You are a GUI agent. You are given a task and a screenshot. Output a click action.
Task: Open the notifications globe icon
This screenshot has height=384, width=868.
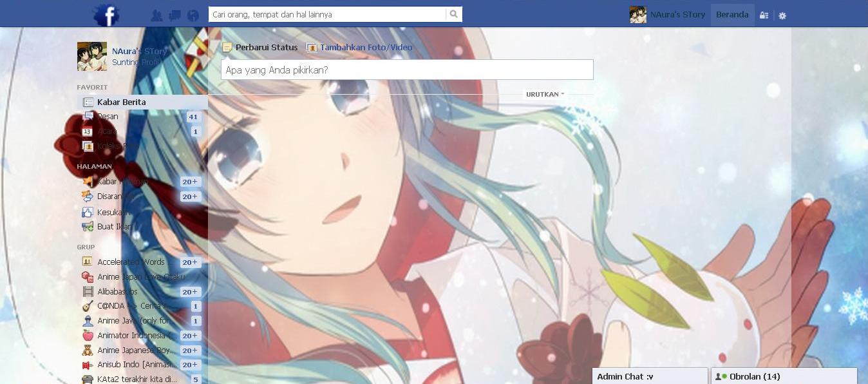click(x=193, y=15)
